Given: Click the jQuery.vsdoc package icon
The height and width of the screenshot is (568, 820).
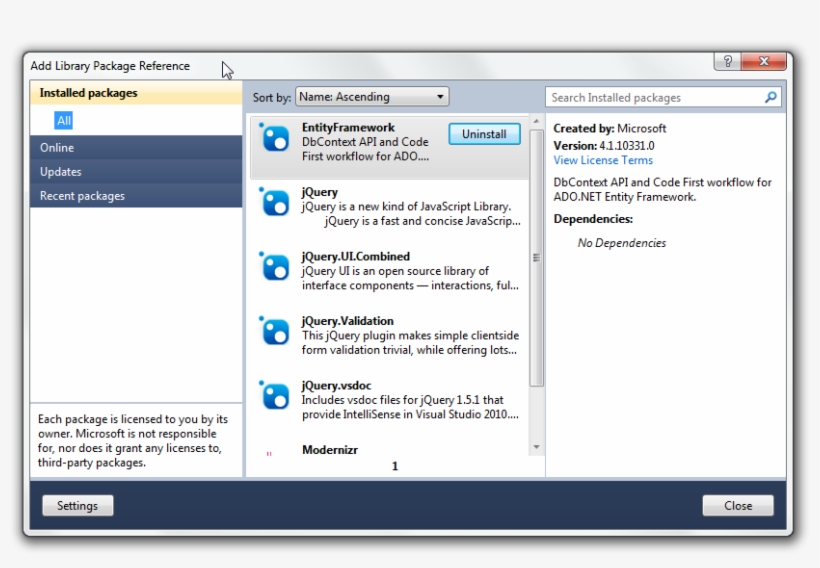Looking at the screenshot, I should 274,395.
